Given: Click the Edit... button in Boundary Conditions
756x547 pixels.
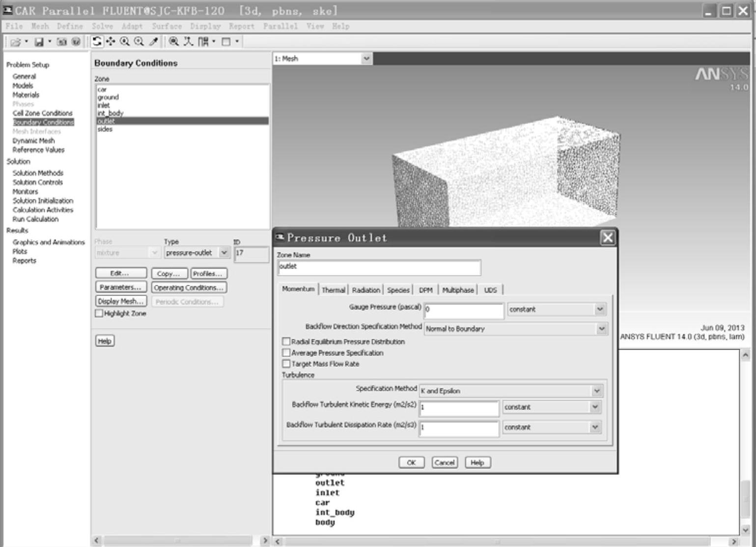Looking at the screenshot, I should (121, 273).
